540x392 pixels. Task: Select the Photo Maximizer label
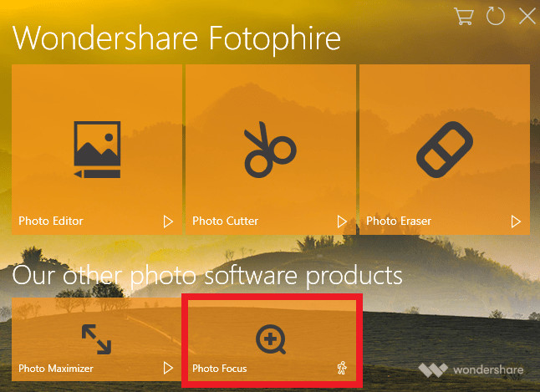56,369
